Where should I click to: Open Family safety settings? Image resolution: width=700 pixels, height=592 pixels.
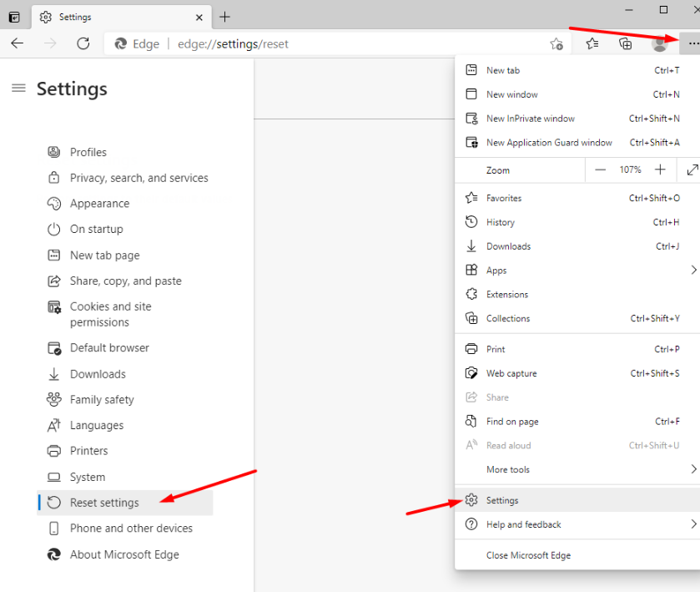pos(125,399)
